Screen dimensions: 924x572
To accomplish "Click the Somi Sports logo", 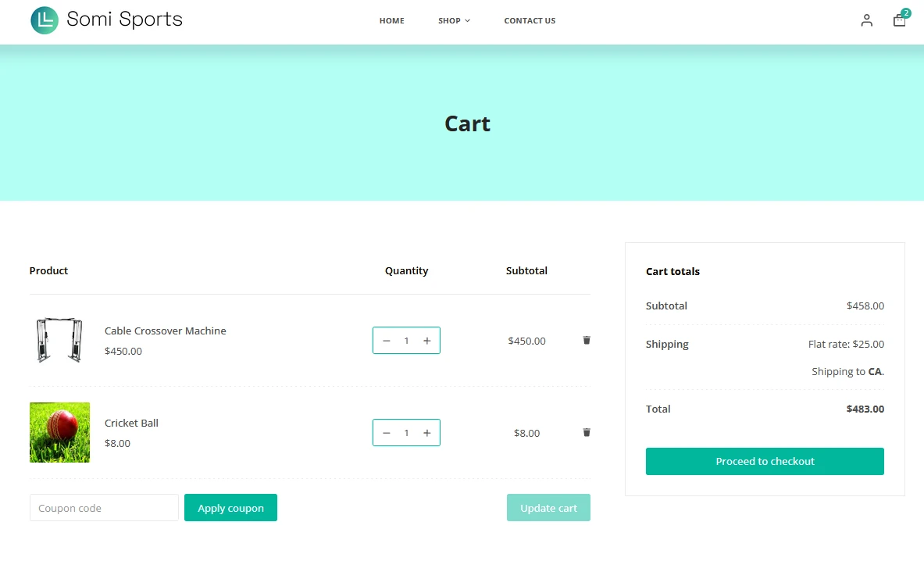I will (x=106, y=20).
